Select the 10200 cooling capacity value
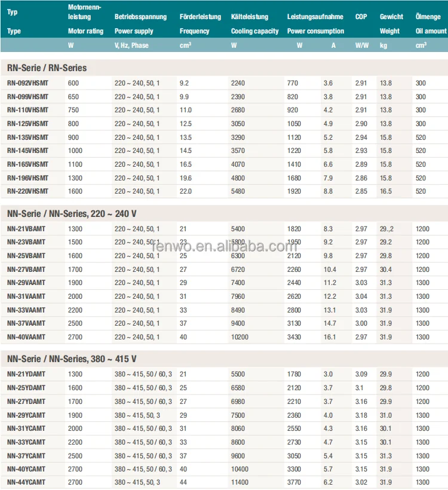 tap(242, 337)
